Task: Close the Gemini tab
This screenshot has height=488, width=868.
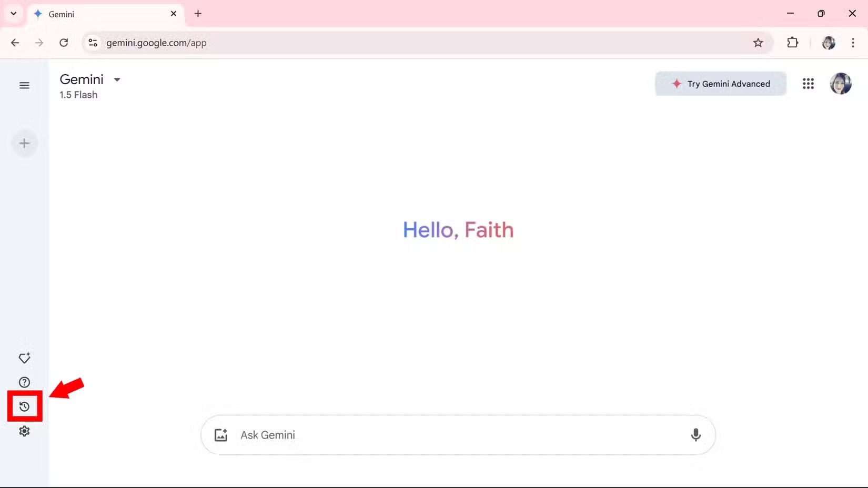Action: (174, 14)
